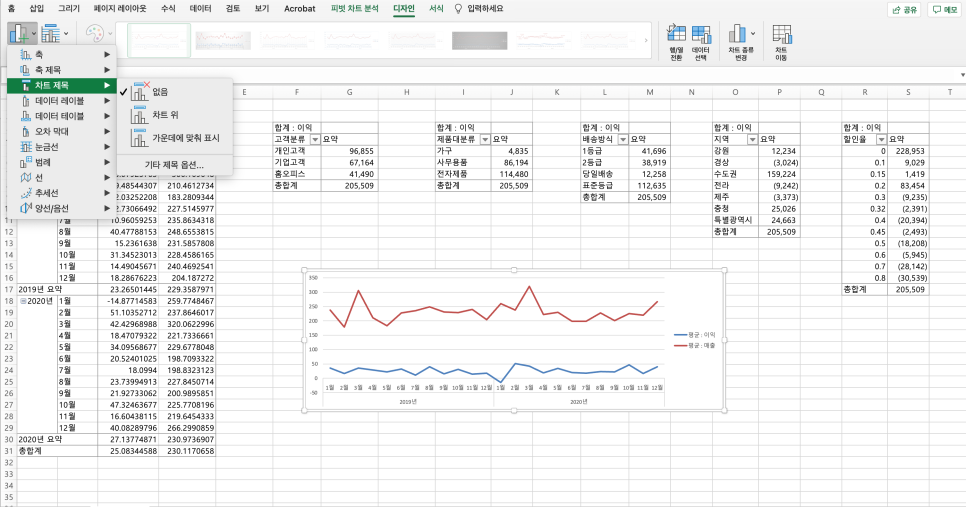Viewport: 966px width, 507px height.
Task: Open the 제품대분류 filter dropdown
Action: point(485,140)
